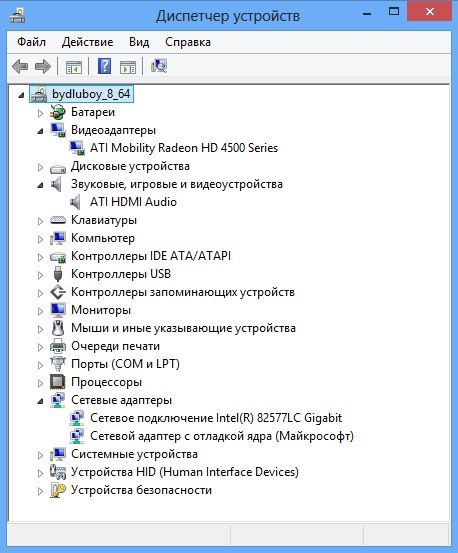Toggle the action pane toolbar icon

tap(128, 67)
